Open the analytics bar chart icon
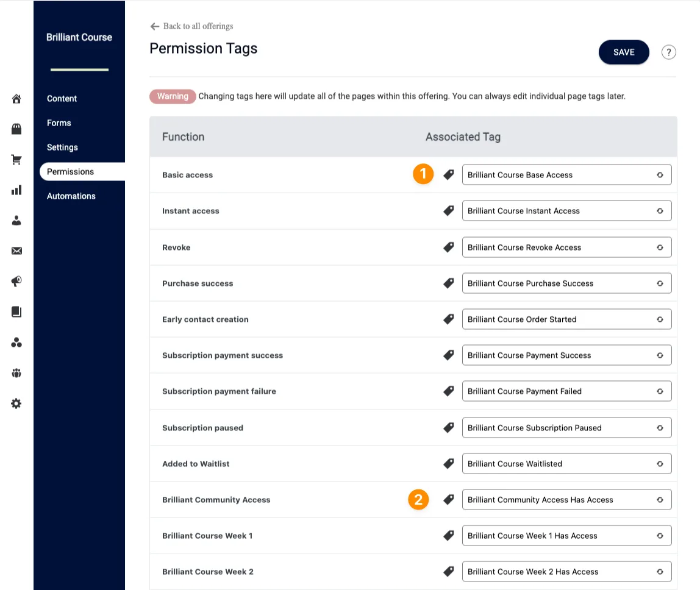700x590 pixels. (x=16, y=190)
